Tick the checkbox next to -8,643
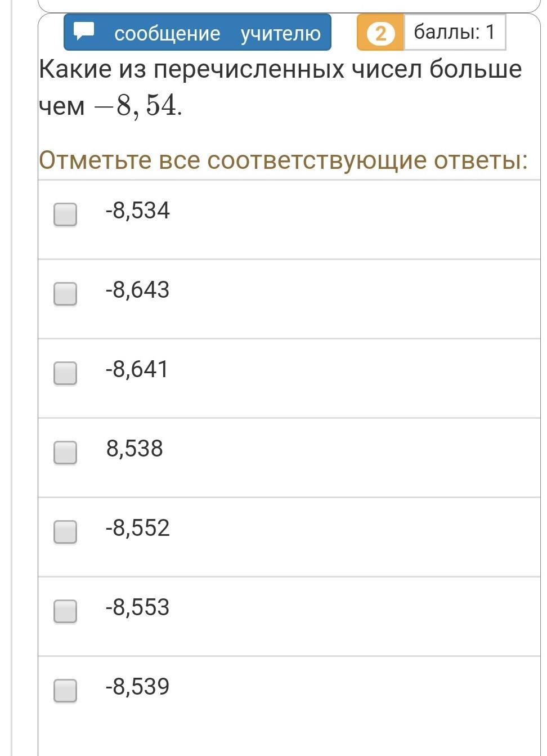 point(65,294)
